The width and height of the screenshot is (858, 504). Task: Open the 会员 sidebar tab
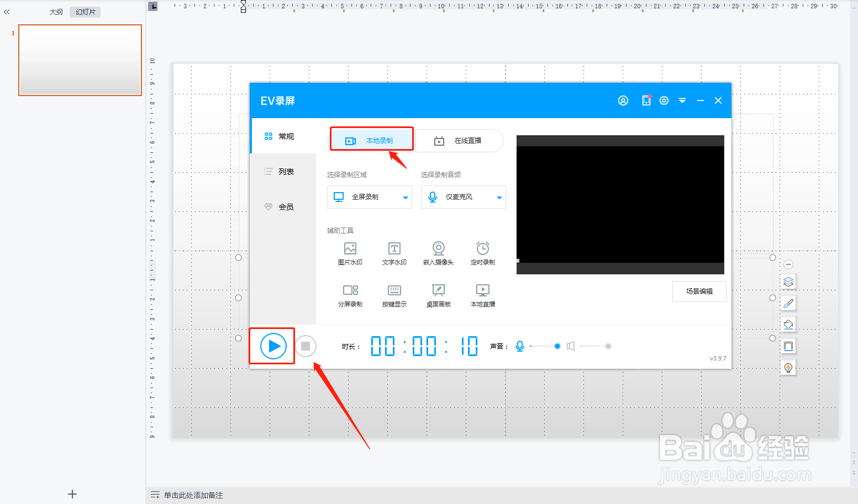click(x=283, y=207)
